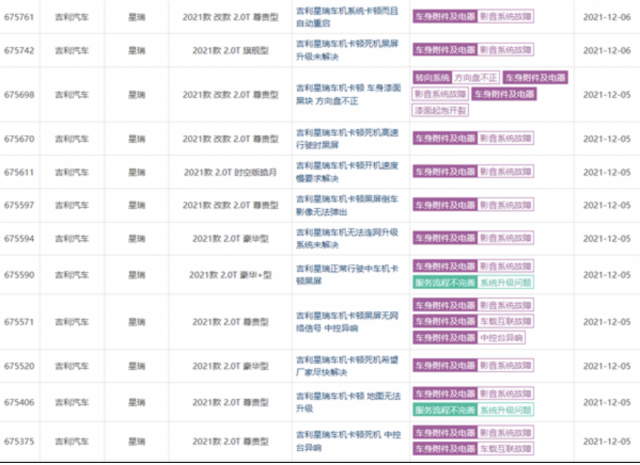Select complaint ID 675611
Viewport: 640px width, 465px height.
(x=19, y=172)
